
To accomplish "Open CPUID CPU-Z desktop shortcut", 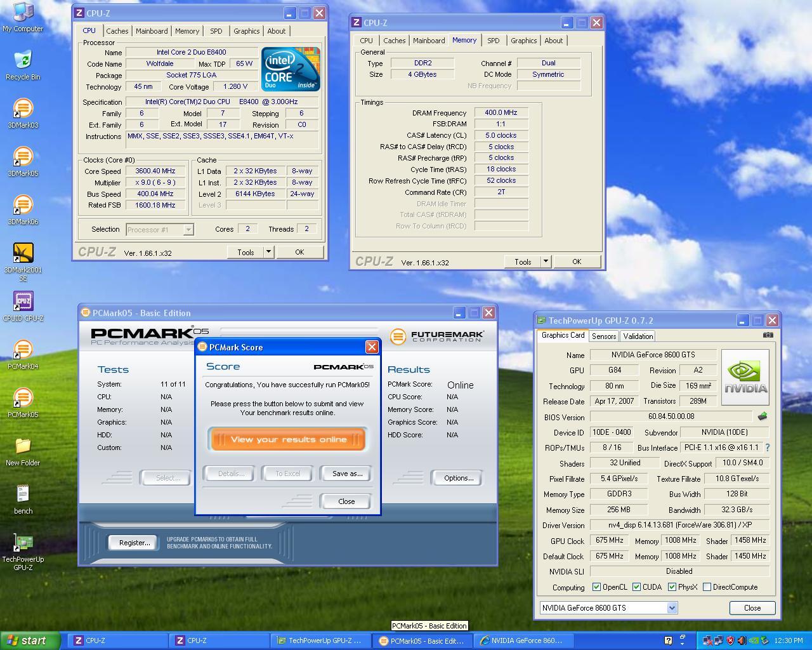I will coord(23,306).
